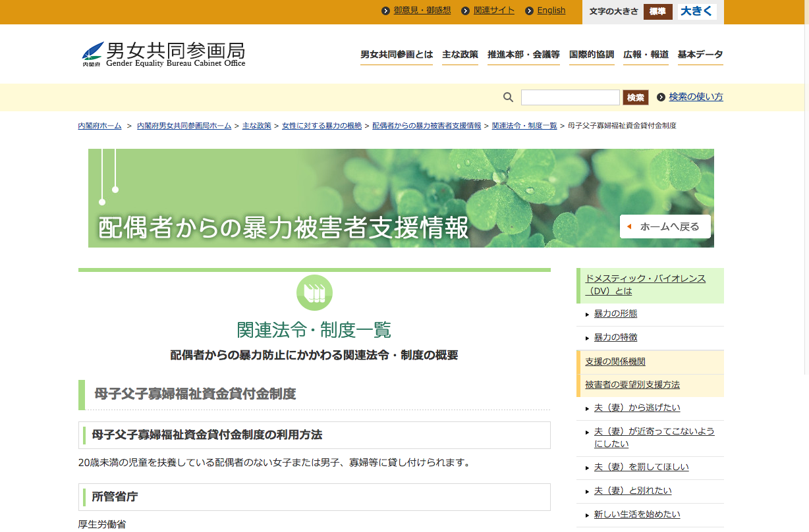Open the 支援の関係機関 sidebar section
809x532 pixels.
(x=615, y=361)
